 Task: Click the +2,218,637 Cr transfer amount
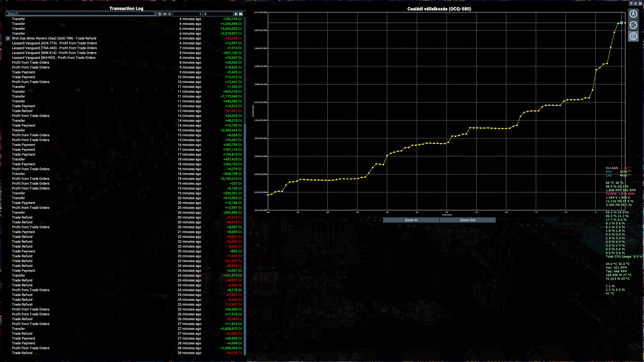(x=231, y=34)
